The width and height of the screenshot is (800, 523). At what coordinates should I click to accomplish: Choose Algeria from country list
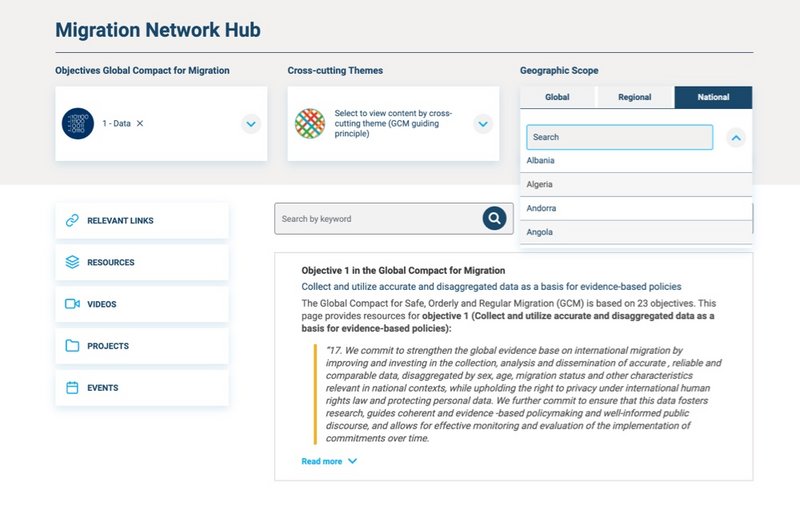coord(636,184)
